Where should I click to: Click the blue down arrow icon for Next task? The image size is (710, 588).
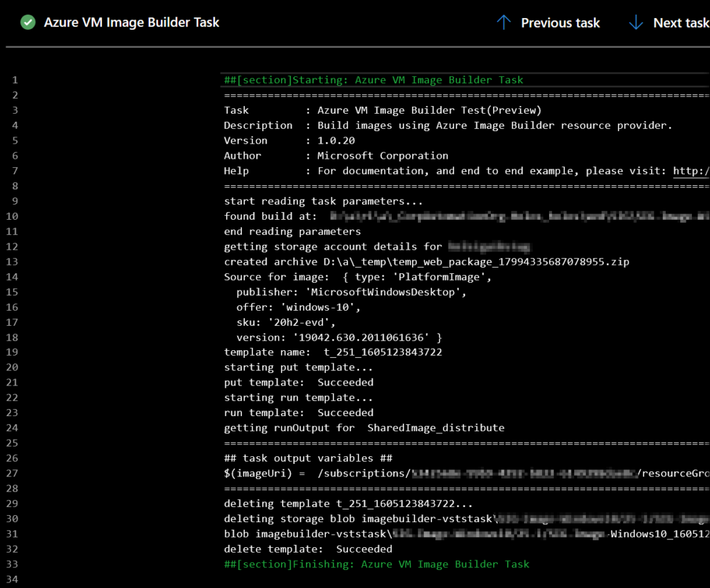[x=636, y=22]
